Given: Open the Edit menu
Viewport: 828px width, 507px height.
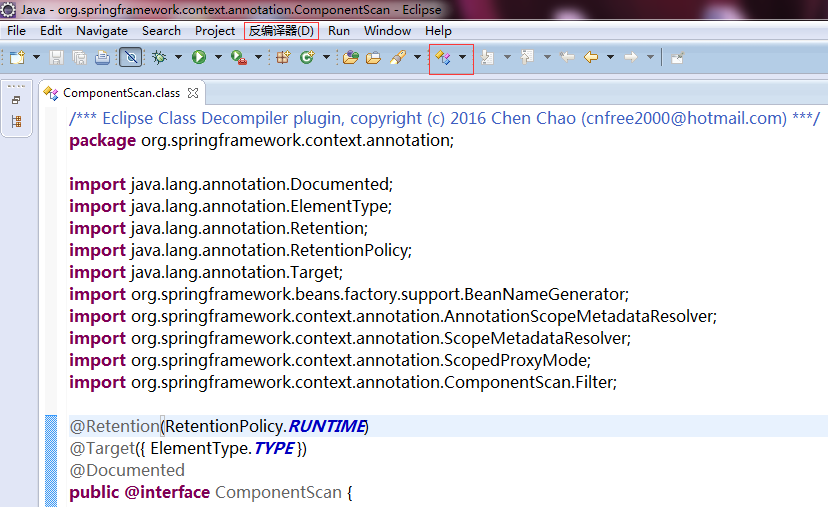Looking at the screenshot, I should pos(51,31).
